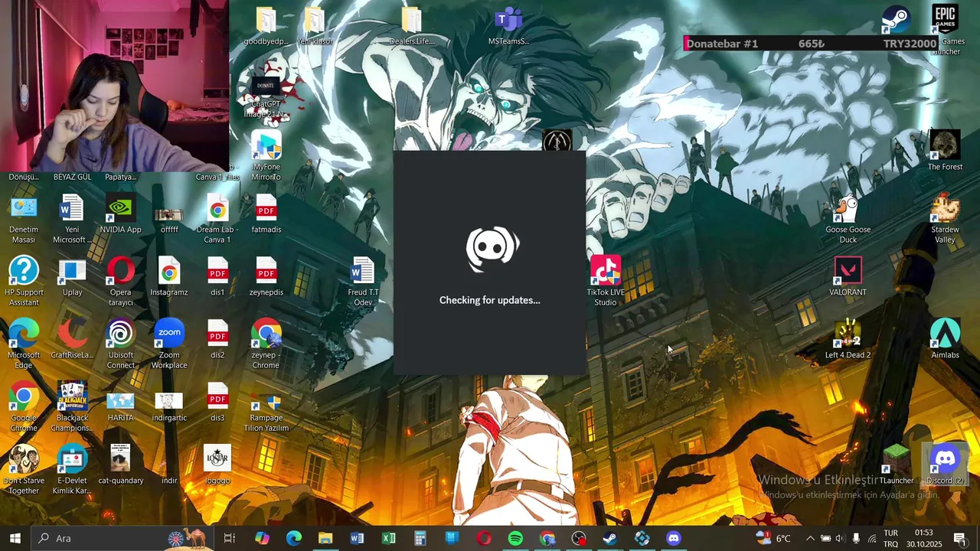Viewport: 980px width, 551px height.
Task: Open the NVIDIA App shortcut
Action: pos(120,214)
